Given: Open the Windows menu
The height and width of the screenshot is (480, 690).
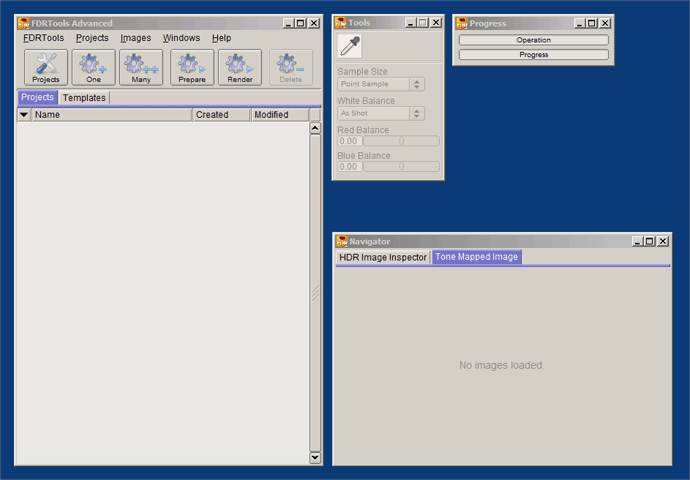Looking at the screenshot, I should click(181, 38).
